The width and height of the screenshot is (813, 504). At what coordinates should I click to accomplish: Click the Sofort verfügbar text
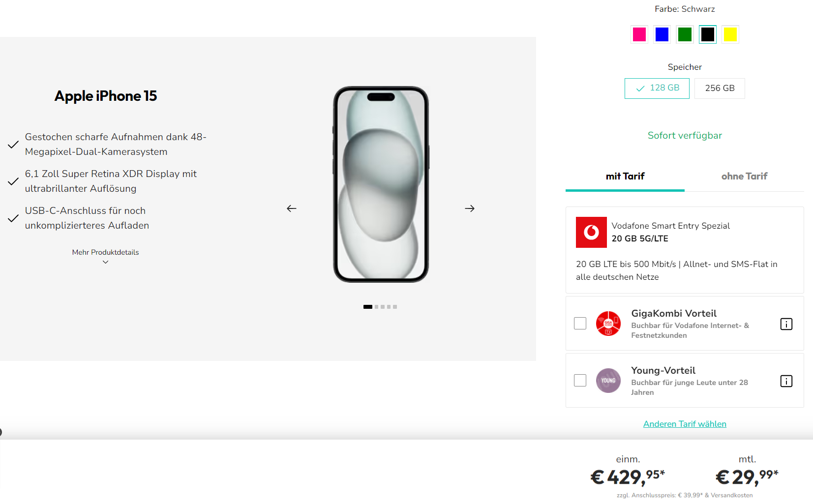(685, 135)
